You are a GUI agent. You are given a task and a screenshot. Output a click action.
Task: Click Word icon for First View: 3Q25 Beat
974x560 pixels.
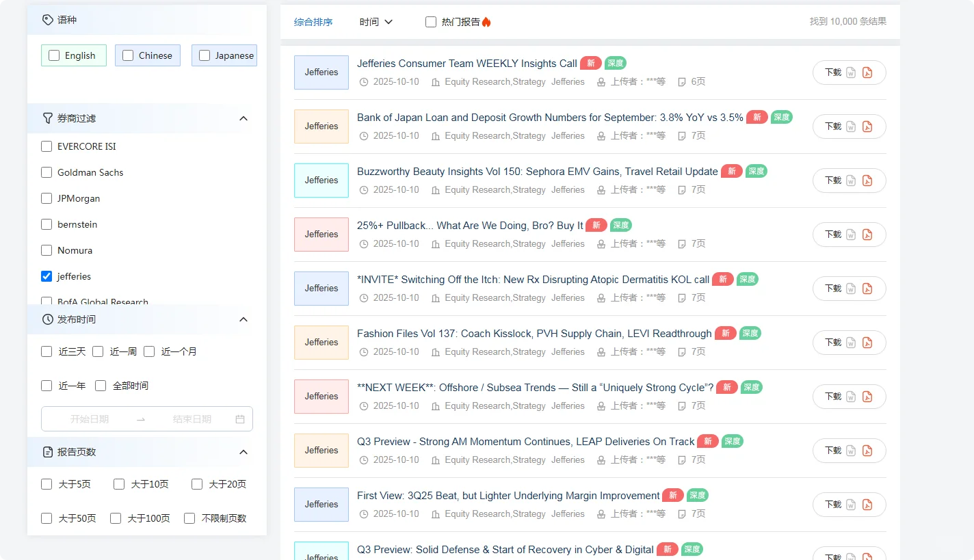[x=851, y=505]
